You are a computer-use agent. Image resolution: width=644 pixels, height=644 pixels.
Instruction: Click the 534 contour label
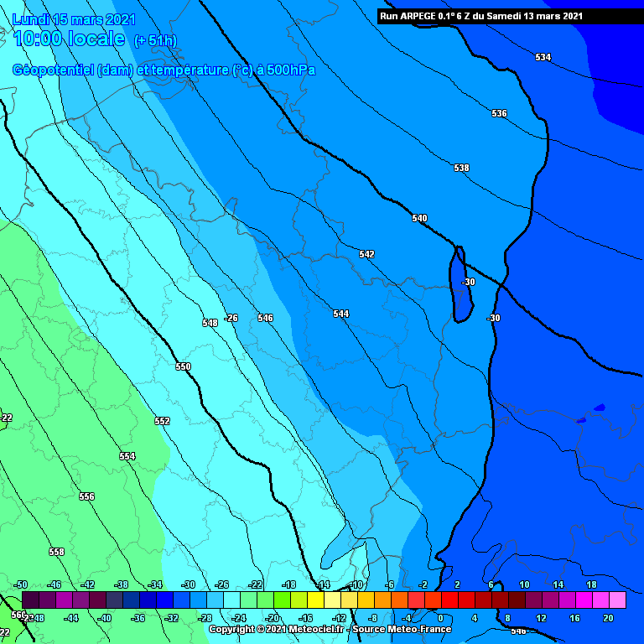[x=543, y=57]
